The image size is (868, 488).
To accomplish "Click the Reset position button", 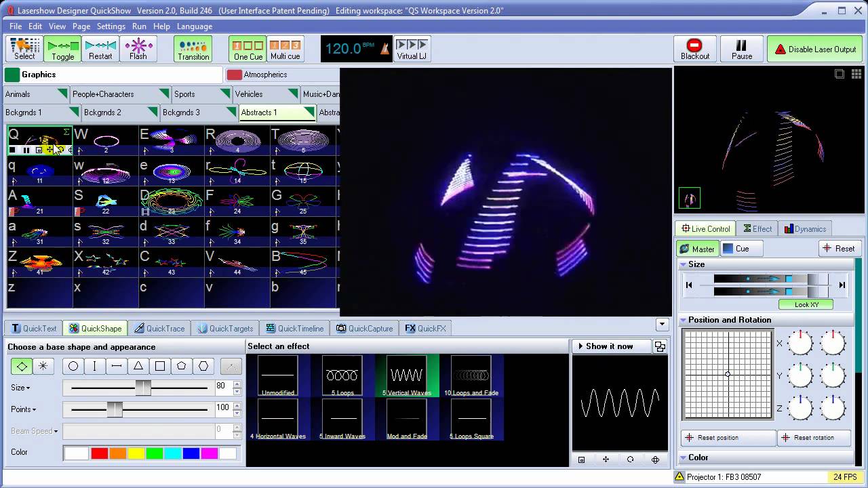I will tap(728, 438).
